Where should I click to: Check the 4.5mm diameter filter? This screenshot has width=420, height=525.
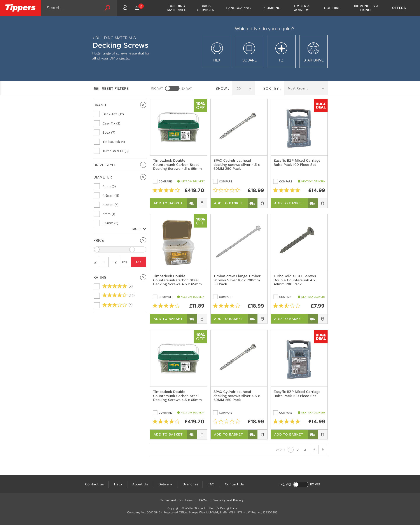click(97, 196)
